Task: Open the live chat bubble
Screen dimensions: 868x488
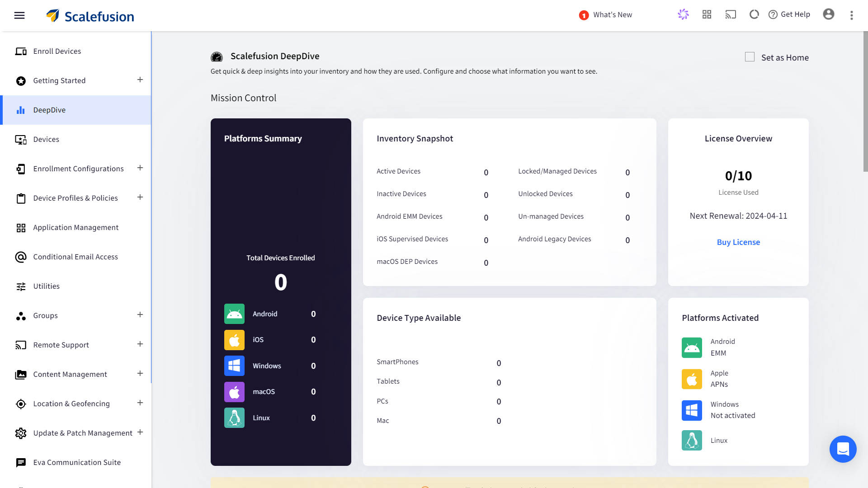Action: point(843,449)
